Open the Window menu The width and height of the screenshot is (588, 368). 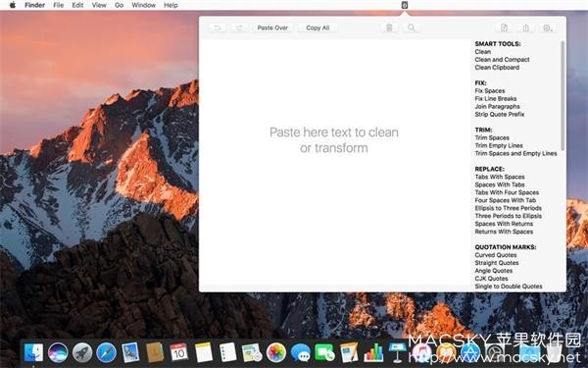[144, 5]
